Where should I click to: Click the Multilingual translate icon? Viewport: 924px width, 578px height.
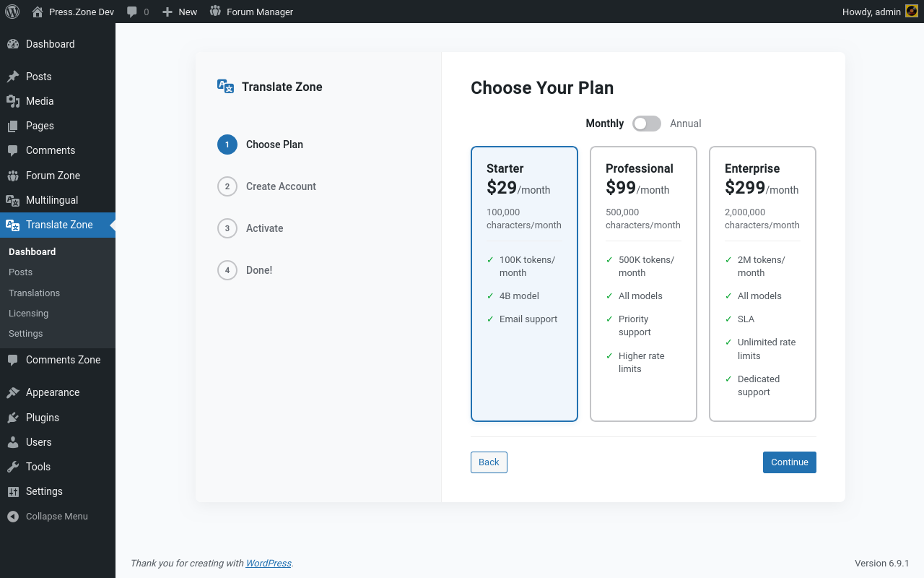[13, 200]
